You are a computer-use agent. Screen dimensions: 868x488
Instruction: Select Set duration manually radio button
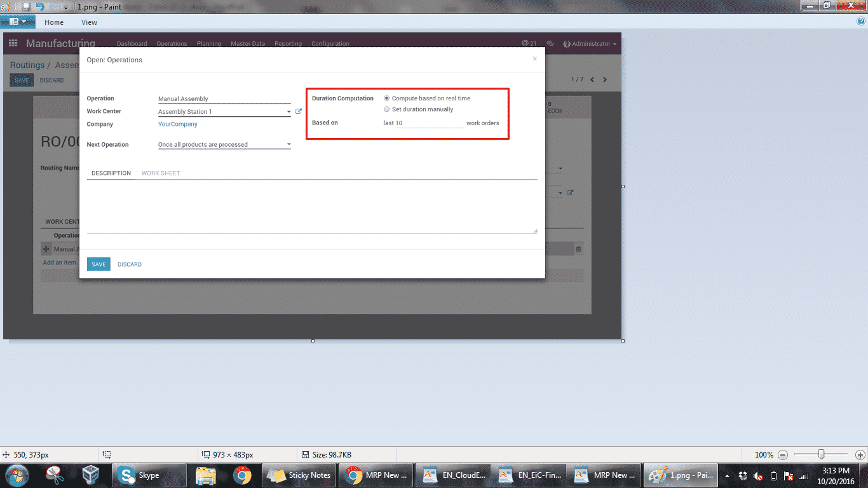click(x=387, y=109)
